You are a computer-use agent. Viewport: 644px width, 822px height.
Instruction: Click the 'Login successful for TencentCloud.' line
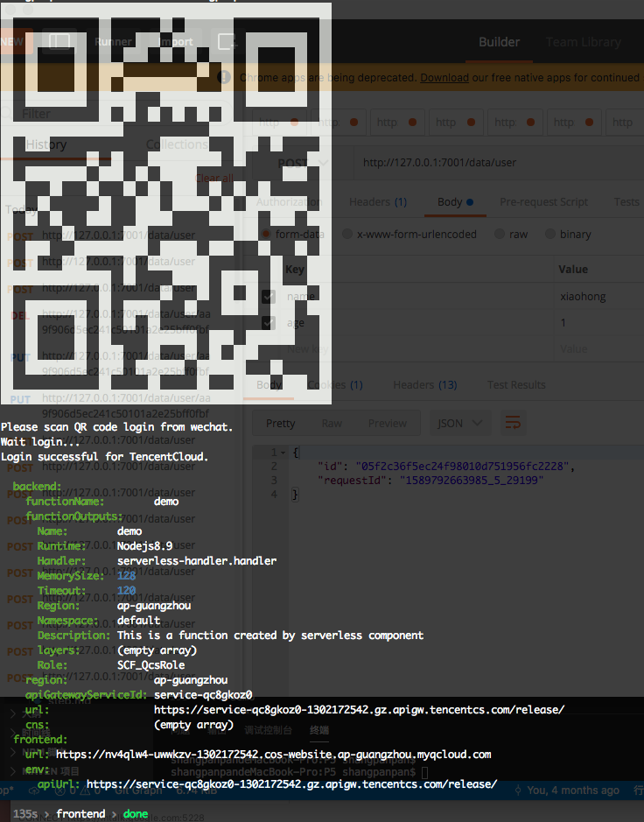point(104,457)
